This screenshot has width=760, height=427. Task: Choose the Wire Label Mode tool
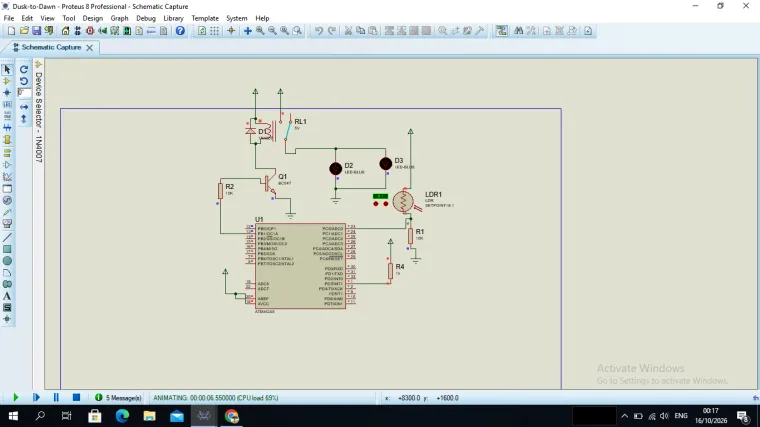7,104
